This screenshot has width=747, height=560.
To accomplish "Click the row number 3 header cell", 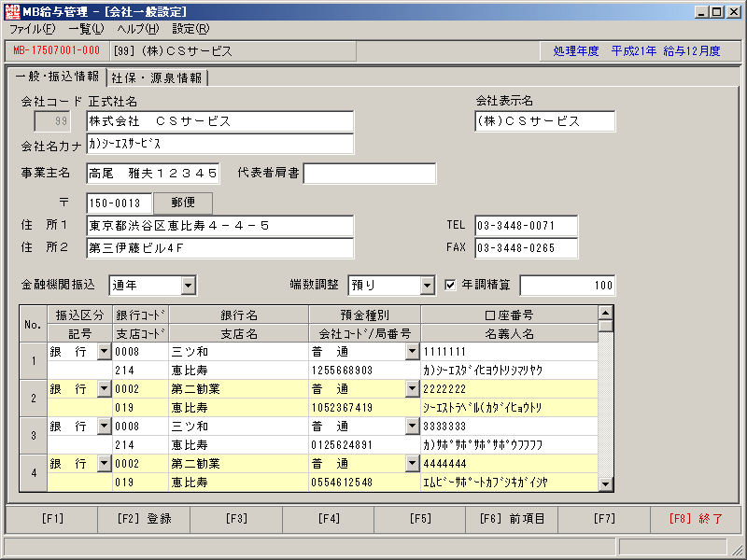I will 34,435.
